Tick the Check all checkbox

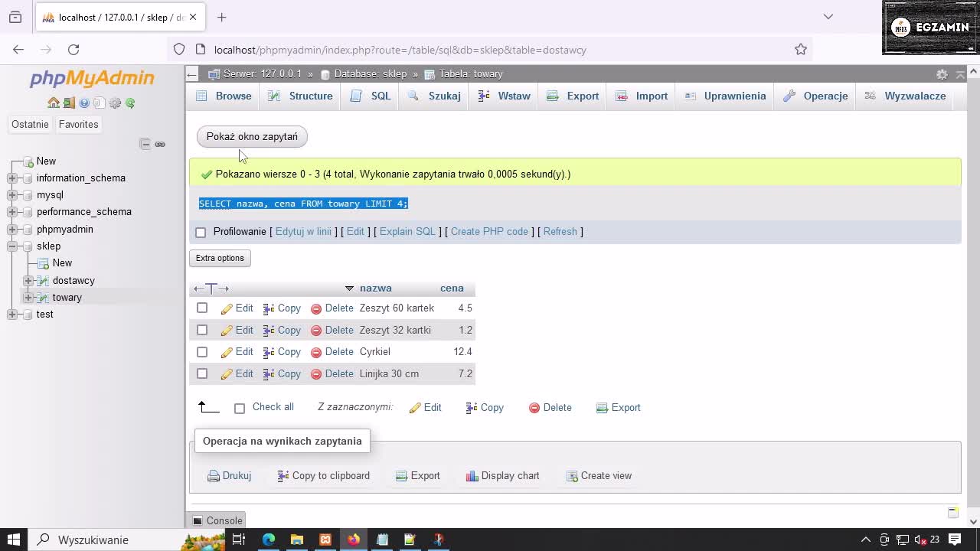240,409
